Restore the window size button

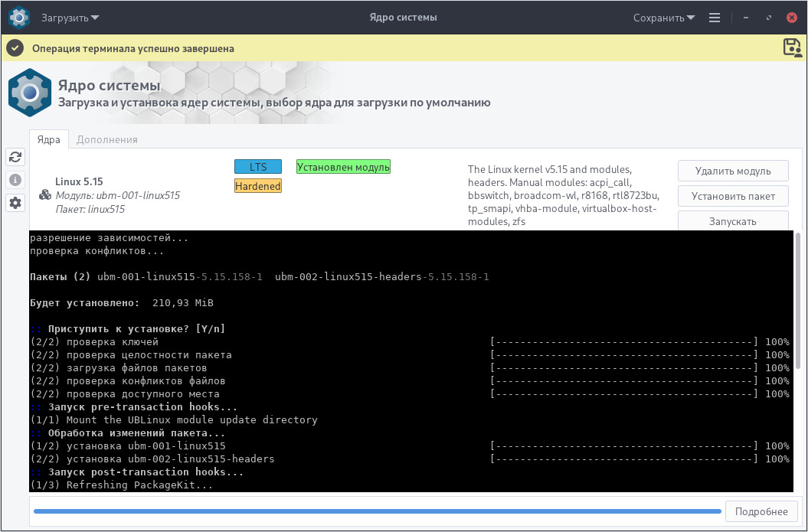click(769, 18)
